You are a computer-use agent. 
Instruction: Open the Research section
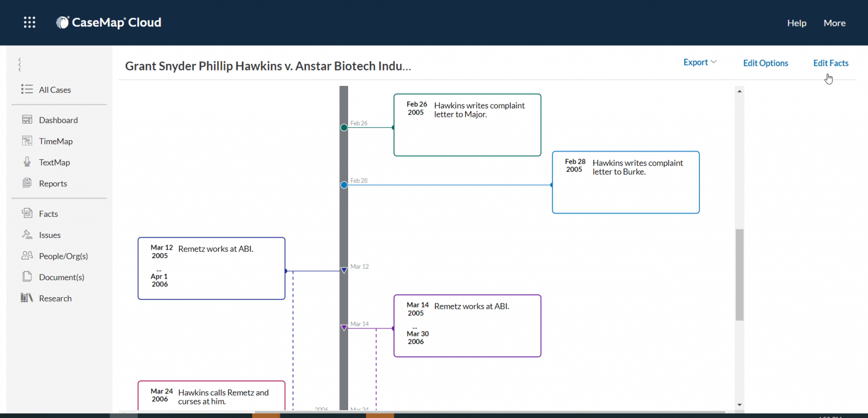point(55,298)
